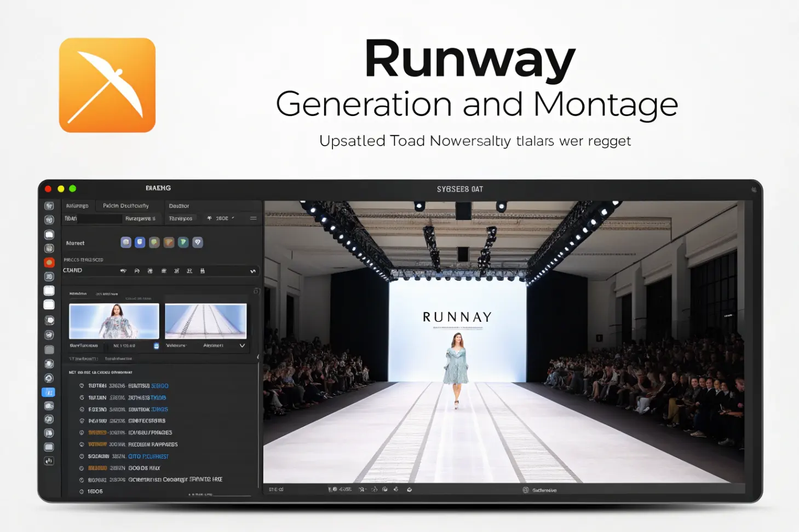Switch to the Pxlcin Dectfcurhy tab
This screenshot has width=799, height=532.
pos(126,206)
